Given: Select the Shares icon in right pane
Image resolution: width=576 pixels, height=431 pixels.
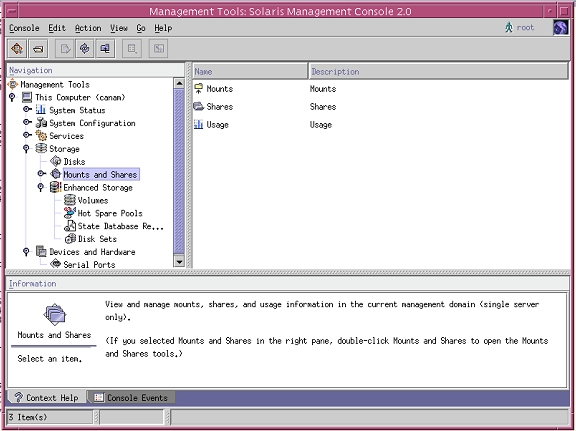Looking at the screenshot, I should (199, 107).
